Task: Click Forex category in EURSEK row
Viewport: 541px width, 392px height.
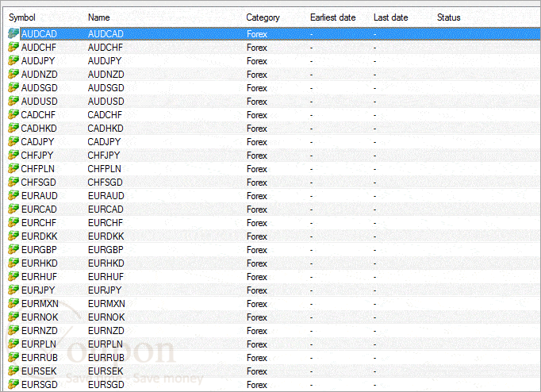Action: click(257, 371)
